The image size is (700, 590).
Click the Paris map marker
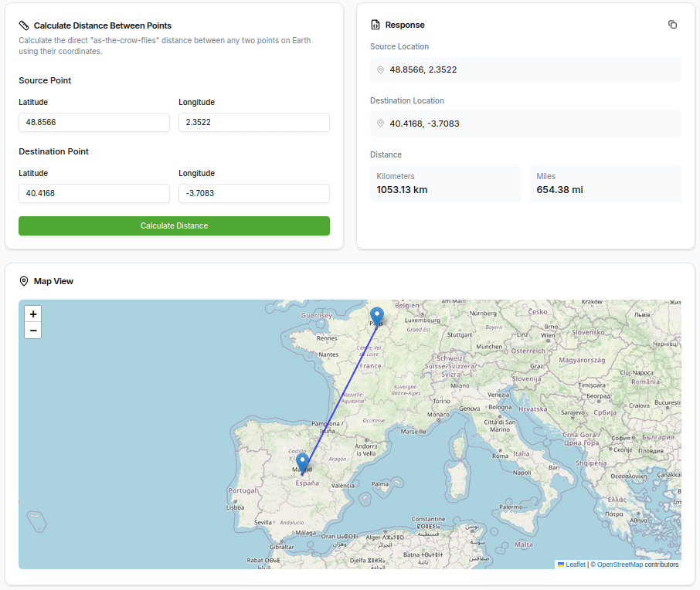click(377, 317)
